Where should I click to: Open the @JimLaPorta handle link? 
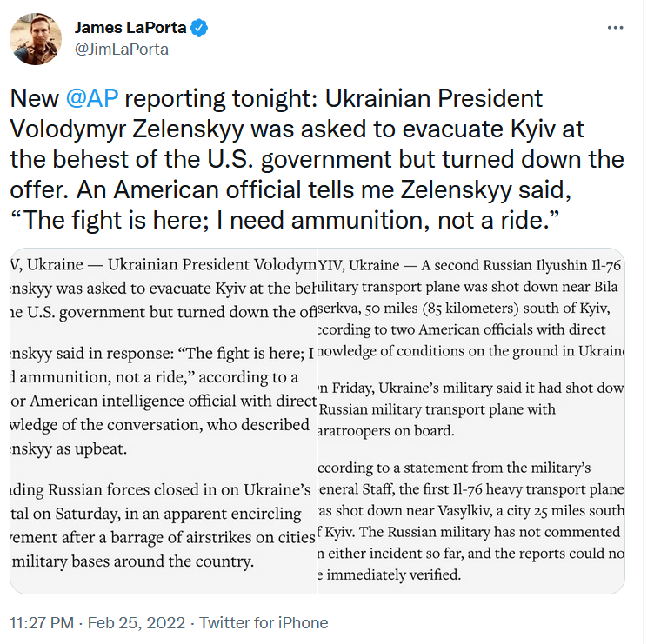click(121, 49)
